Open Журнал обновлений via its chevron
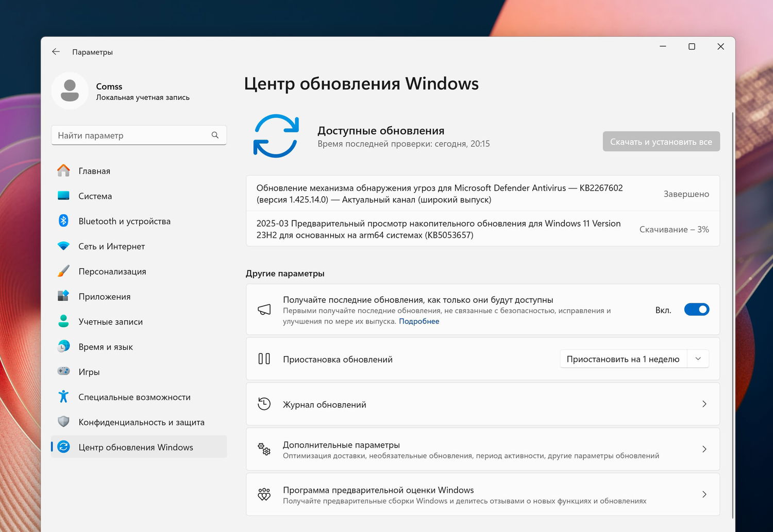 [704, 404]
